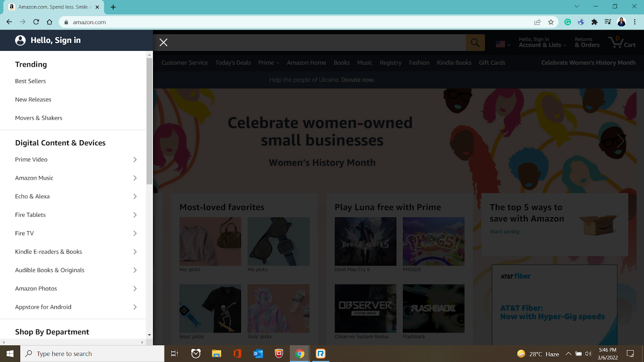
Task: Click the Her picks thumbnail
Action: tap(210, 241)
